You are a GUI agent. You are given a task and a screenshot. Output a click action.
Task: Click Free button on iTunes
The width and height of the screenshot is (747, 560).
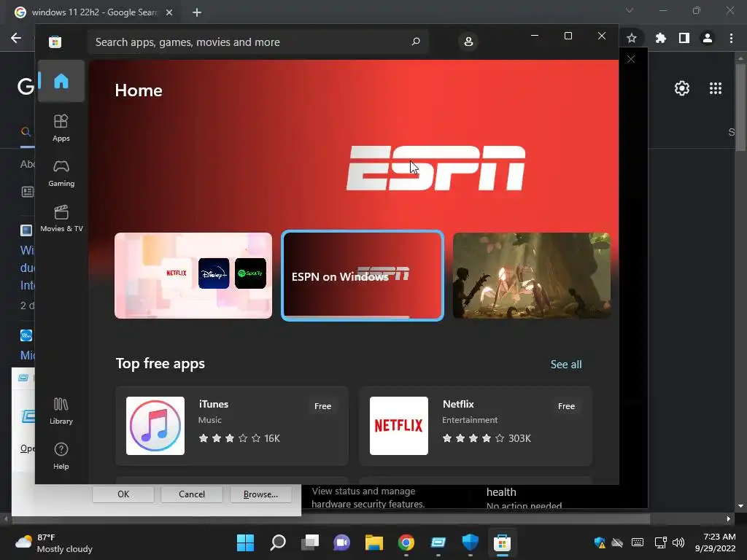pos(322,406)
